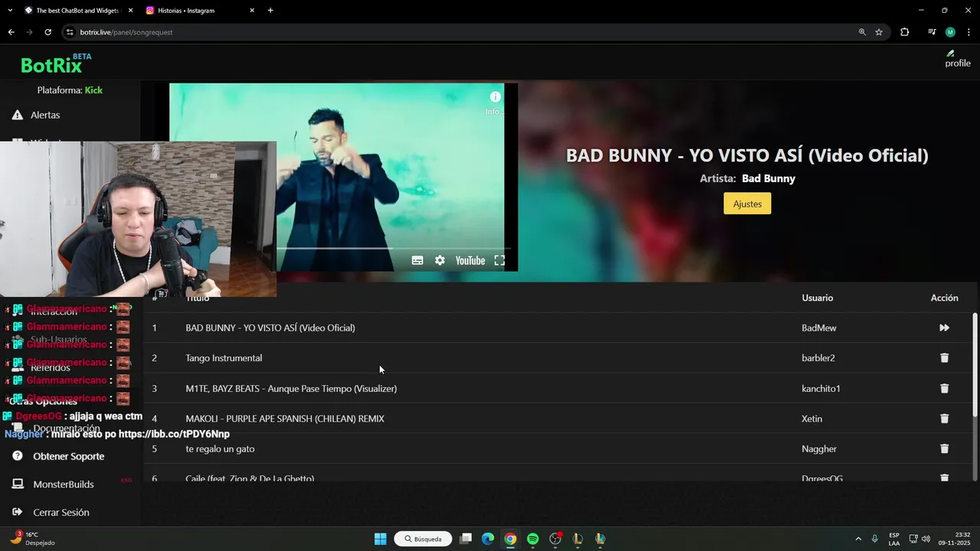Click the taskbar Búsqueda search box
The image size is (980, 551).
coord(423,539)
